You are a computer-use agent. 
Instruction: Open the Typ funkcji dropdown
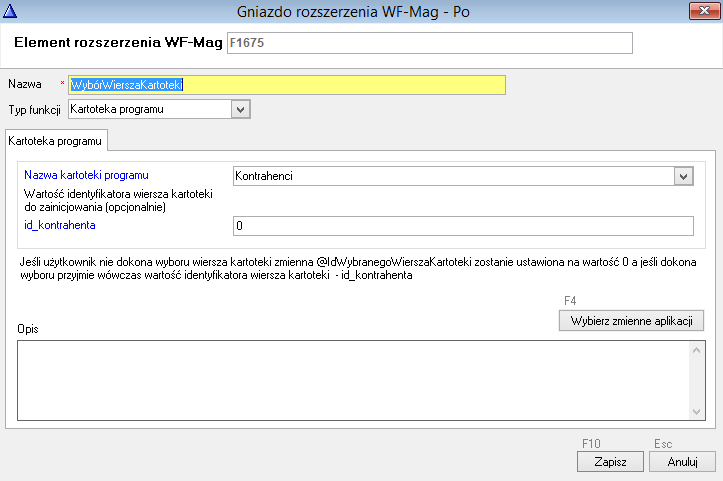click(x=240, y=109)
